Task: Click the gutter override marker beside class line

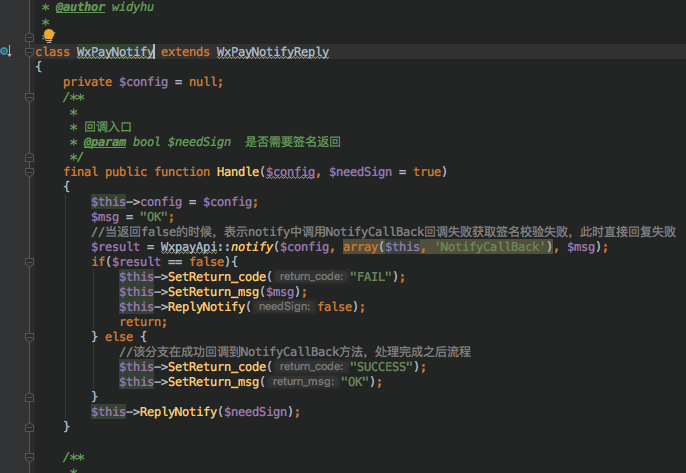Action: [6, 51]
